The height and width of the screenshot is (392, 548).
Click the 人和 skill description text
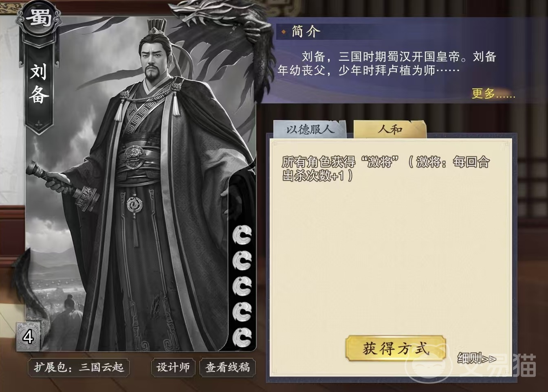click(x=385, y=169)
